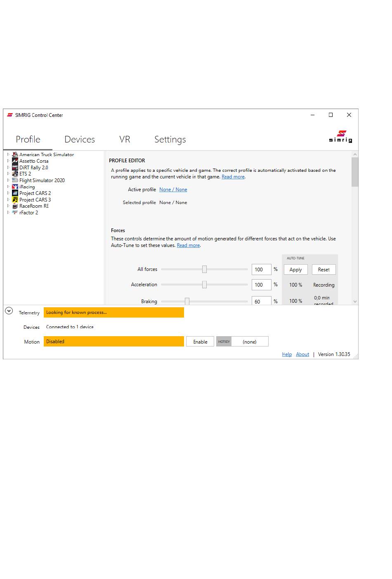The image size is (392, 579).
Task: Open the About link
Action: coord(302,354)
